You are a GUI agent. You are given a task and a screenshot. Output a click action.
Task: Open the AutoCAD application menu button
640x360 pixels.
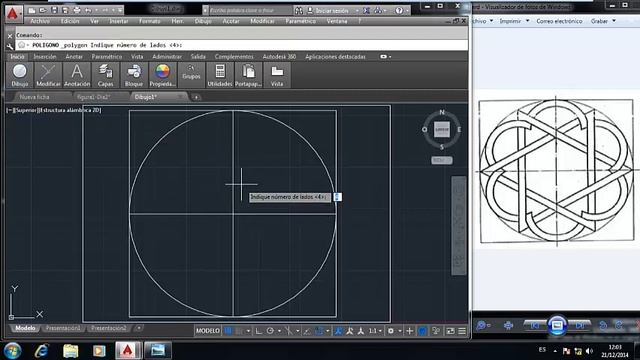(13, 13)
